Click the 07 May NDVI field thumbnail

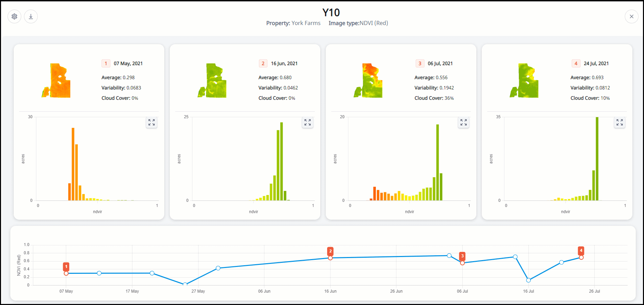(57, 81)
